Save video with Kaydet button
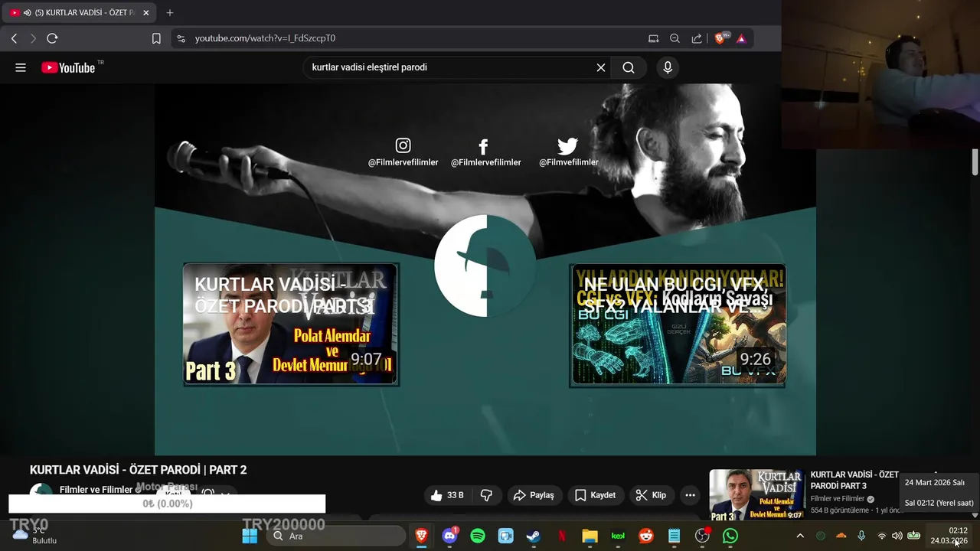 (595, 495)
